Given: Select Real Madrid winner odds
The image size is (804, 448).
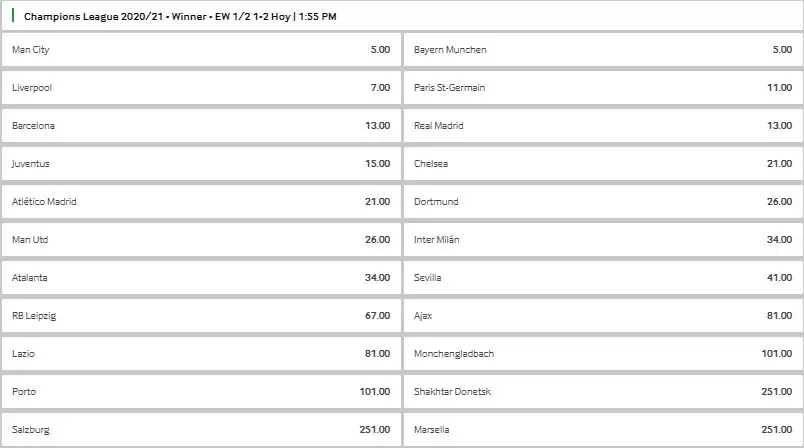Looking at the screenshot, I should tap(602, 125).
